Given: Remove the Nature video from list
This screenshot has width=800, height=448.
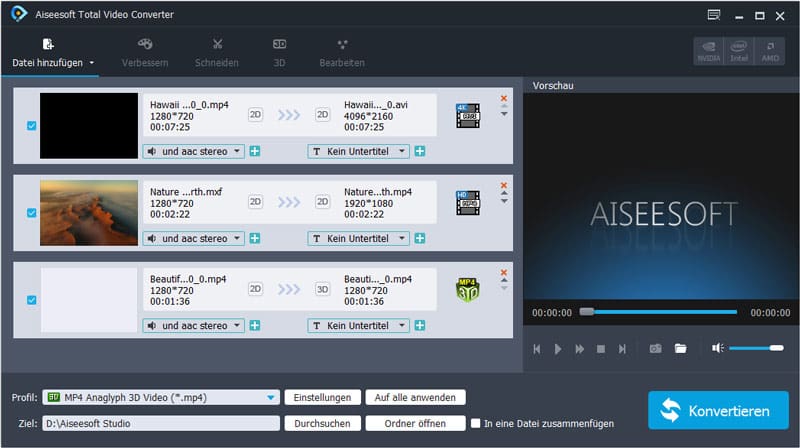Looking at the screenshot, I should click(504, 185).
